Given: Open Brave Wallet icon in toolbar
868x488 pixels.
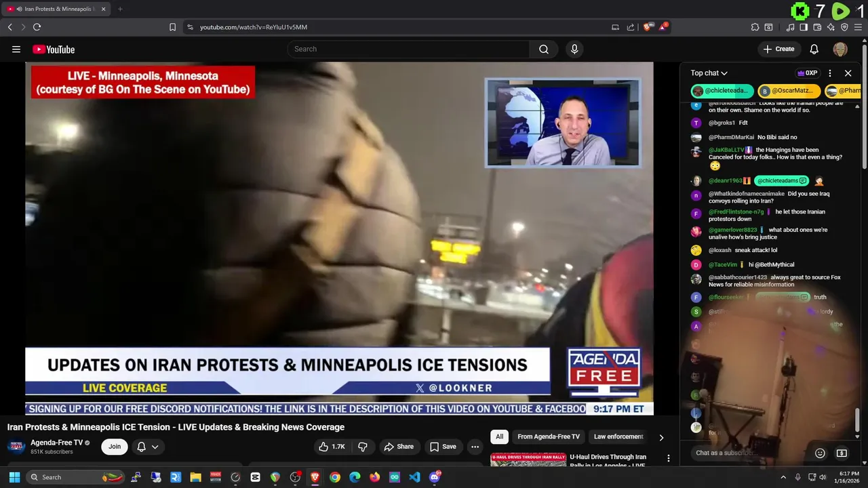Looking at the screenshot, I should tap(817, 27).
